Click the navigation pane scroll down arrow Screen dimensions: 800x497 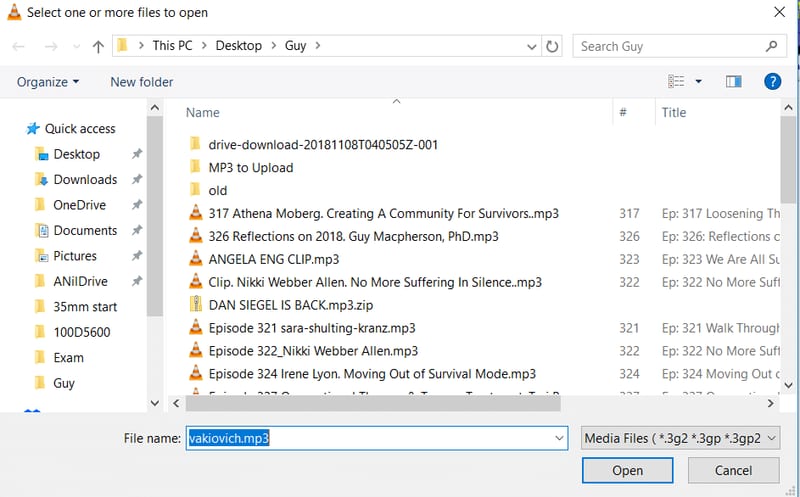pyautogui.click(x=155, y=403)
